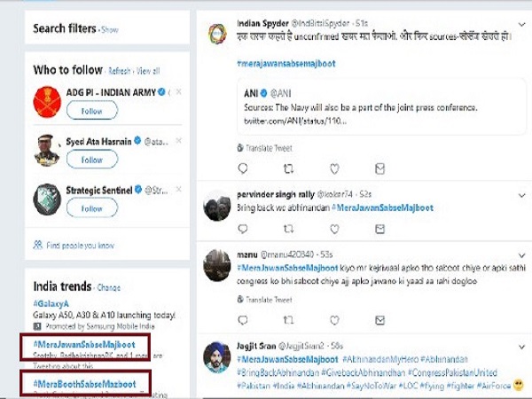
Task: Like pervinder singh rally's tweet
Action: tap(334, 229)
